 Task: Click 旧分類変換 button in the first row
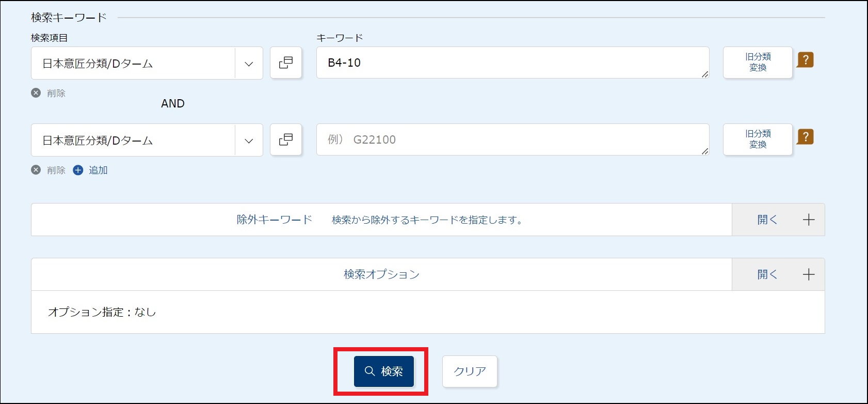758,63
